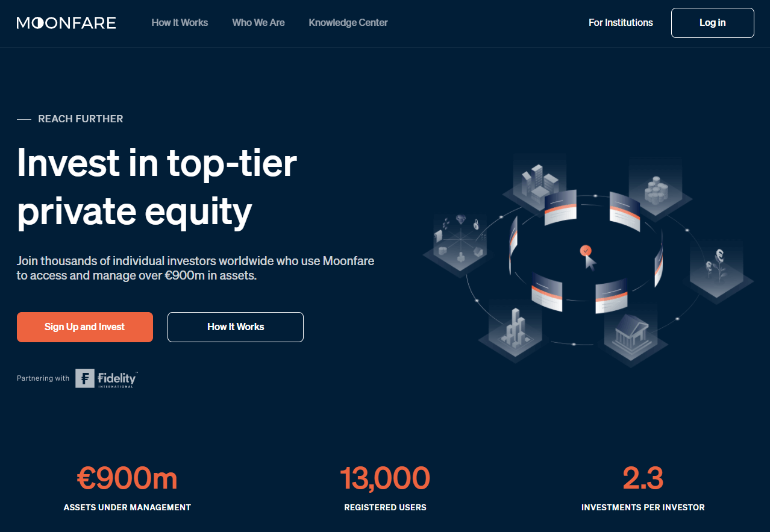770x532 pixels.
Task: Click the paragraph starting 'Join thousands of individual investors'
Action: click(x=196, y=269)
